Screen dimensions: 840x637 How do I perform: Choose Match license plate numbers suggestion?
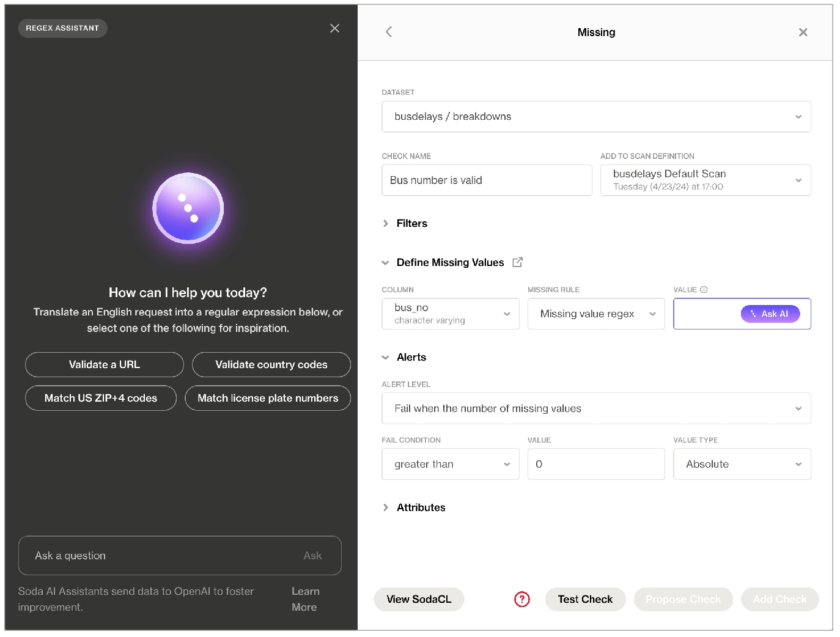tap(268, 398)
